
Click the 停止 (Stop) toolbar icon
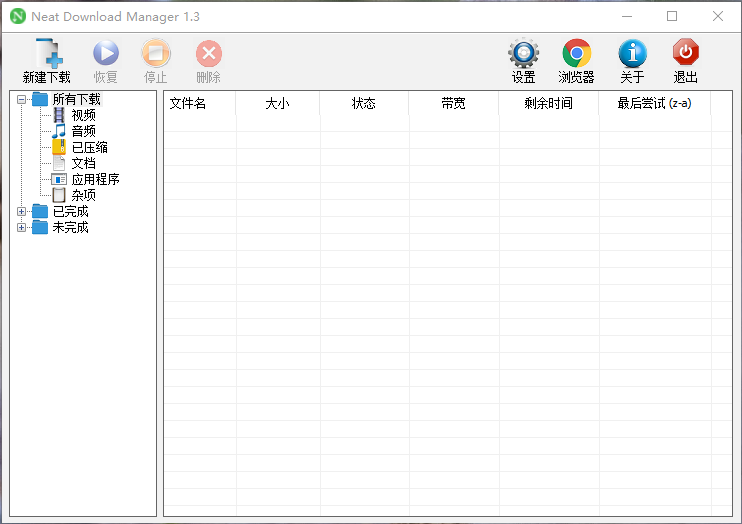[156, 53]
